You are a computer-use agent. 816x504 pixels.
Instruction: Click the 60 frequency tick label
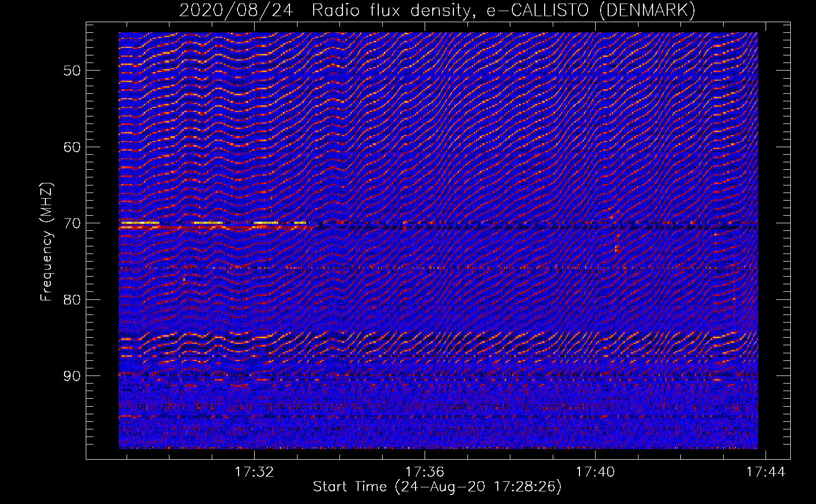click(x=72, y=147)
